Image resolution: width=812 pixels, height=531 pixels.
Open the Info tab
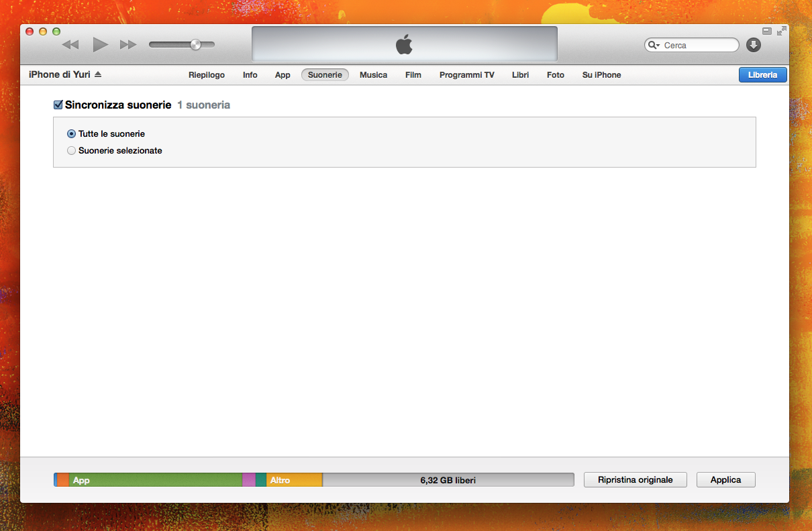[x=250, y=75]
